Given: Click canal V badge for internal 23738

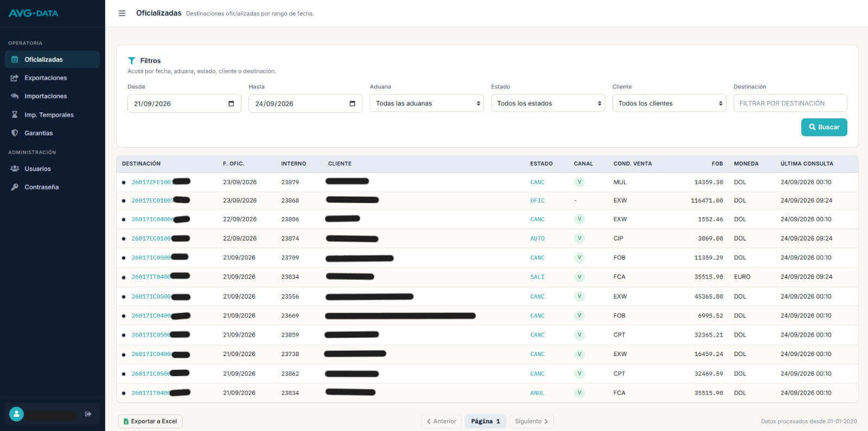Looking at the screenshot, I should tap(579, 354).
